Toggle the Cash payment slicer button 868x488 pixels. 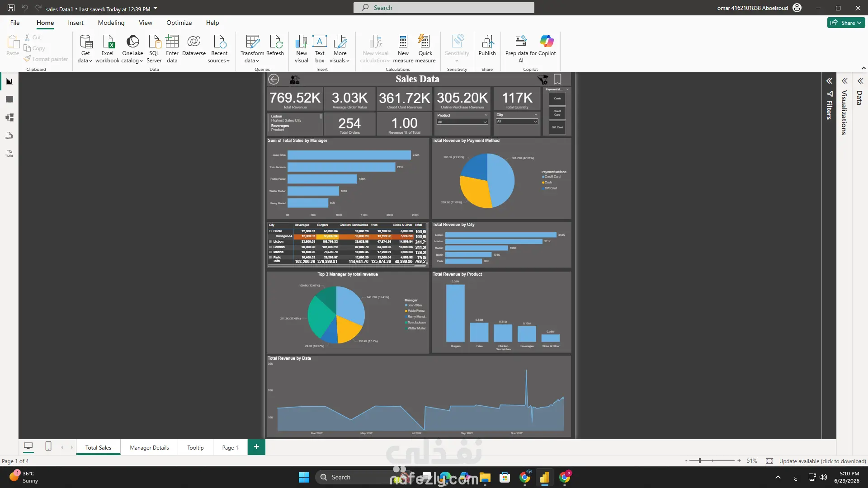[x=557, y=99]
